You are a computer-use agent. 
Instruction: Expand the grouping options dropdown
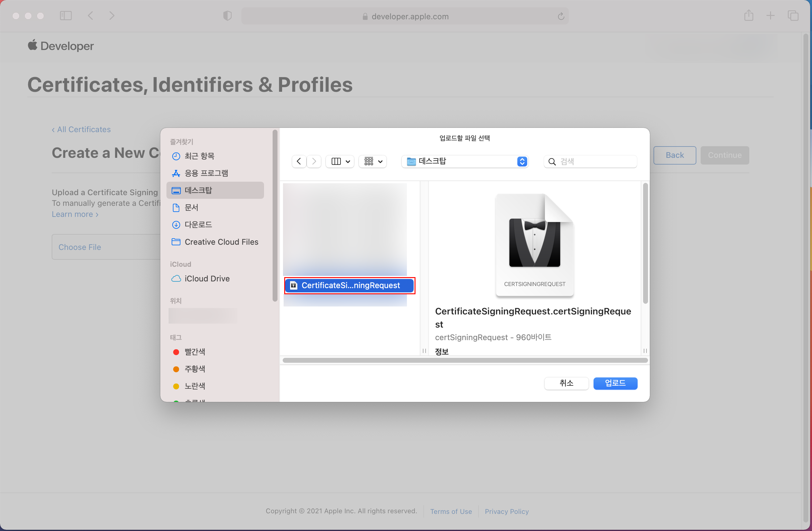tap(373, 161)
